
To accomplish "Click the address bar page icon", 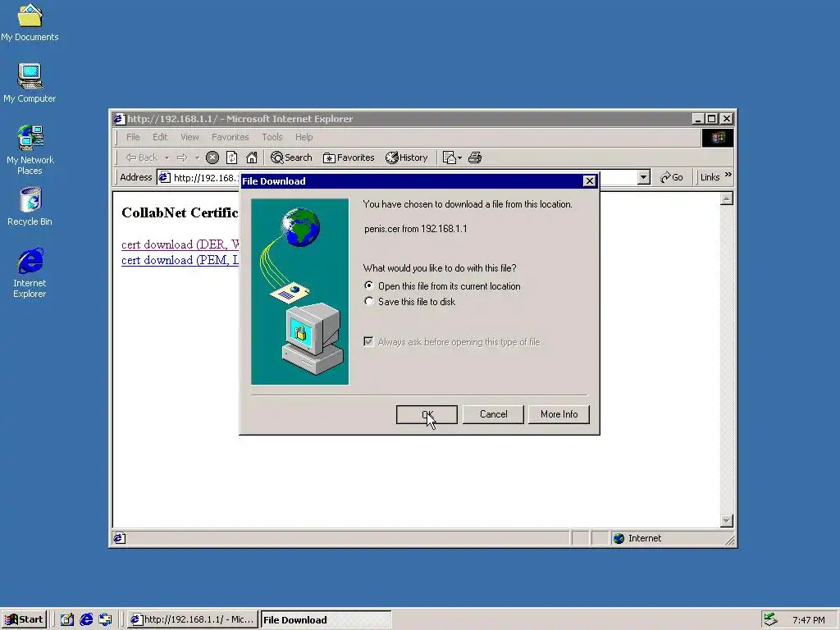I will 164,177.
